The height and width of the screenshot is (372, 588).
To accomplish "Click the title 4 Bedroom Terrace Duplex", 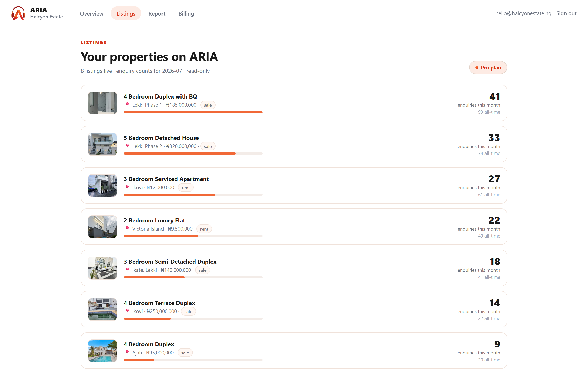I will (x=159, y=303).
